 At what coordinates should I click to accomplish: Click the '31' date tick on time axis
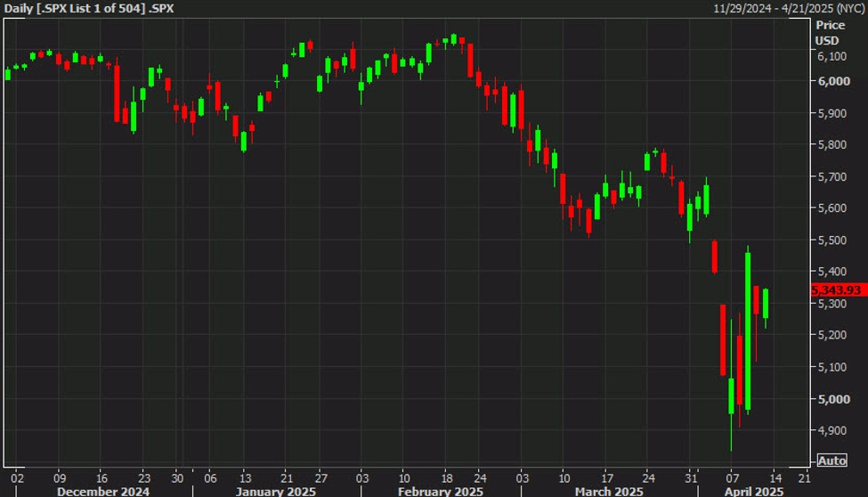(x=689, y=477)
